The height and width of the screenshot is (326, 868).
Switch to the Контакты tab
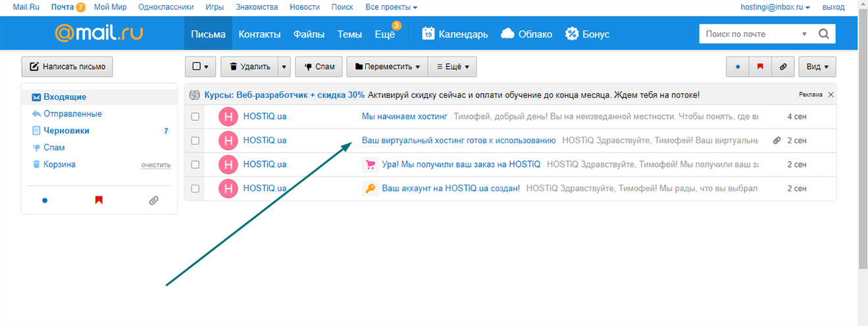259,34
